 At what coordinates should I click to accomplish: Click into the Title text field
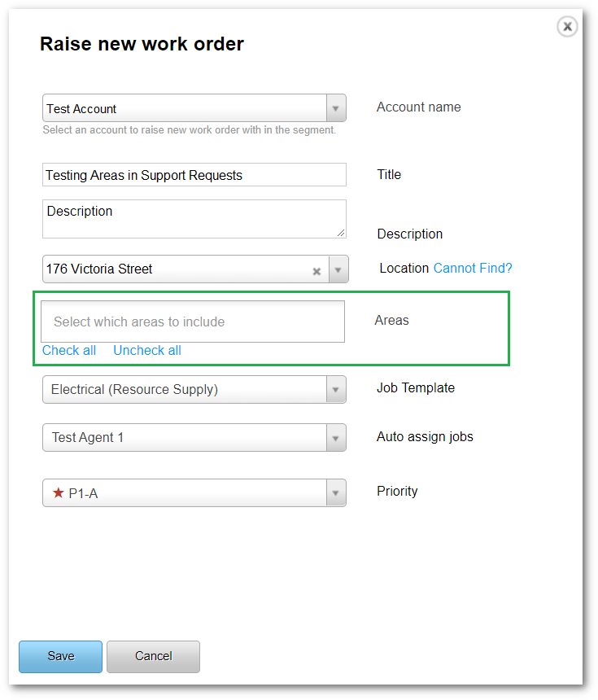(194, 175)
